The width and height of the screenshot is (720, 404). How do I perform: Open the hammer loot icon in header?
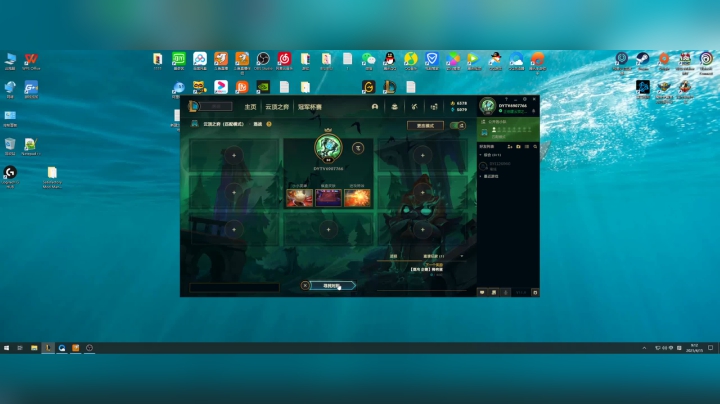pyautogui.click(x=414, y=107)
